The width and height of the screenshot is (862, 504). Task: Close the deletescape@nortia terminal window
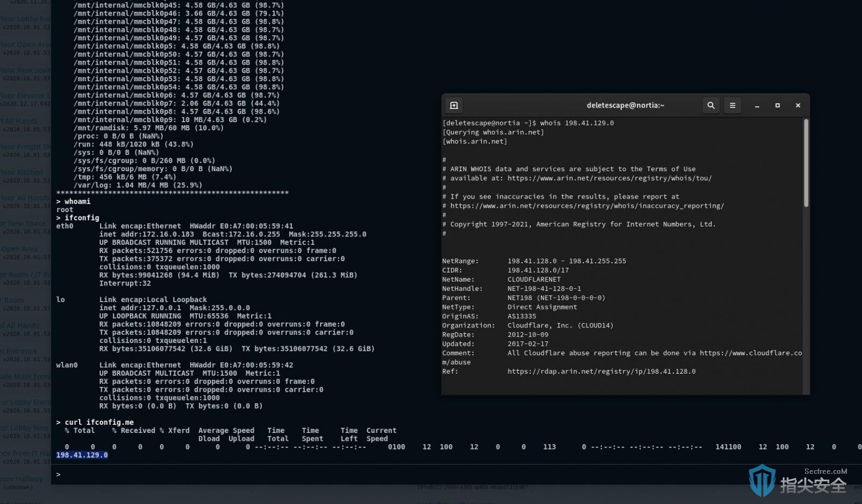pos(798,106)
